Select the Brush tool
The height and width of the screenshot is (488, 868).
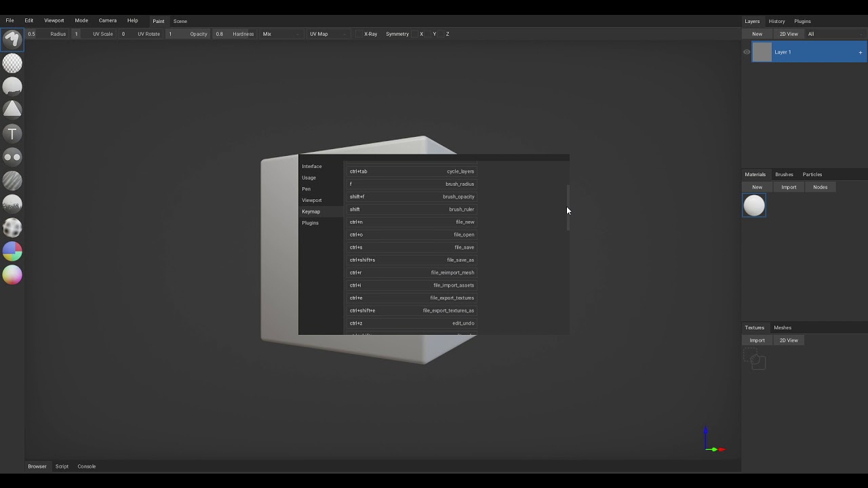coord(12,40)
